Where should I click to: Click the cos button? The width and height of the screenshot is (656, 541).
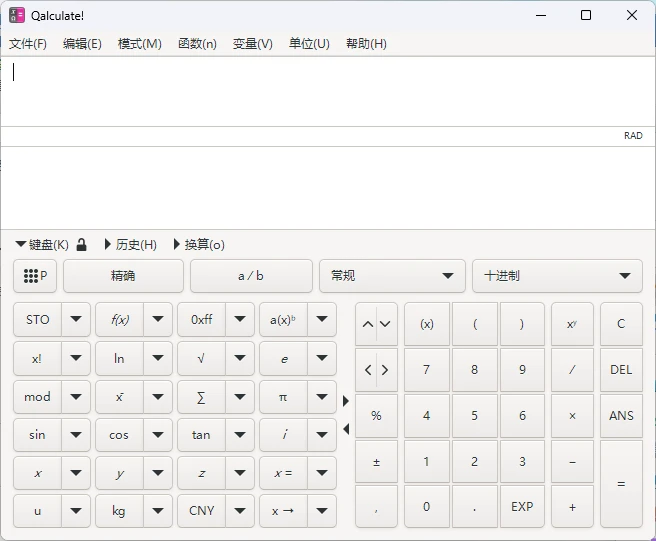[x=120, y=435]
